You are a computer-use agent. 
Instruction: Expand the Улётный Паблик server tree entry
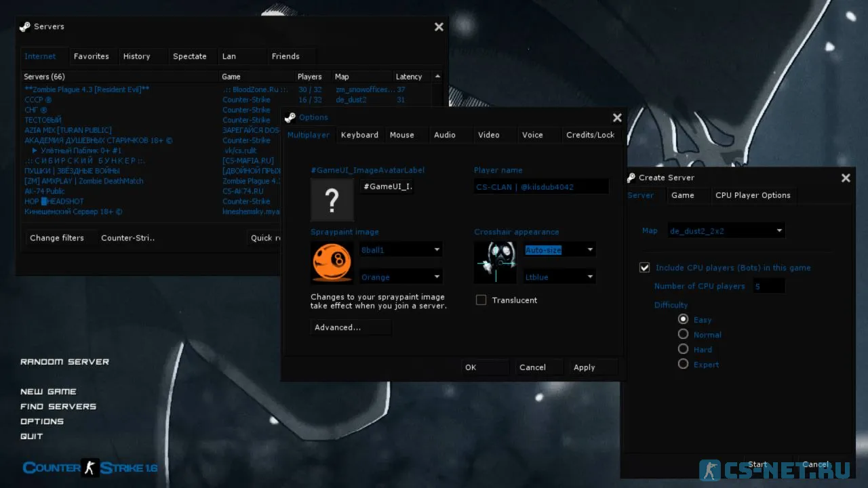pyautogui.click(x=35, y=150)
